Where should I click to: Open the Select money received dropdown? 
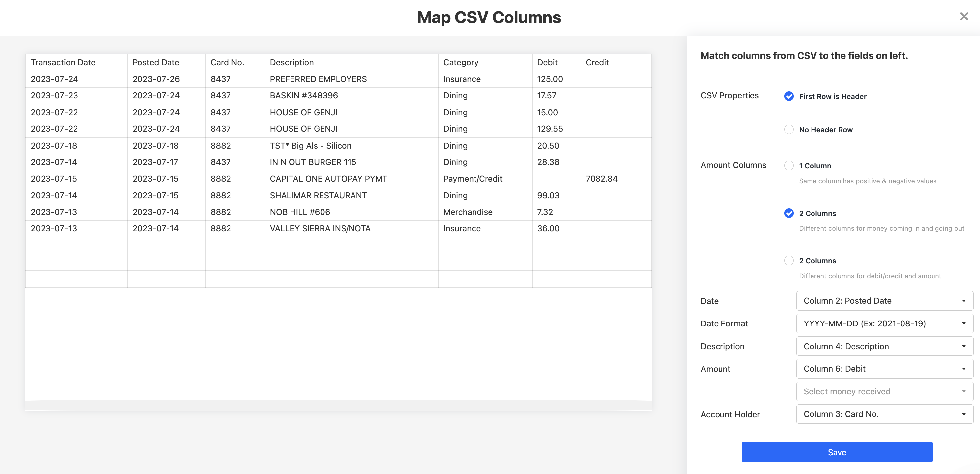[884, 391]
